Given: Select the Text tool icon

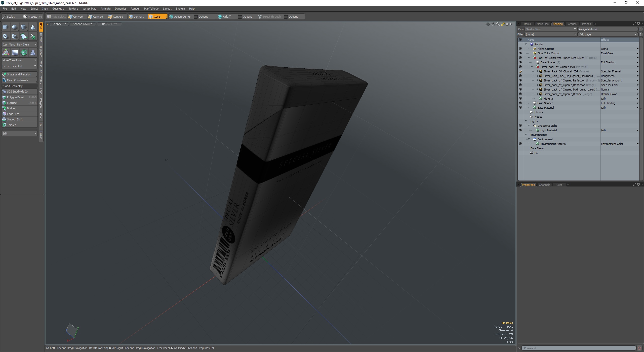Looking at the screenshot, I should coord(33,36).
